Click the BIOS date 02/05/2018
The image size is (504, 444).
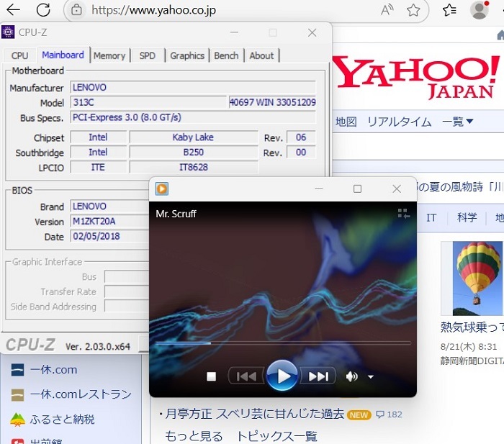tap(109, 236)
